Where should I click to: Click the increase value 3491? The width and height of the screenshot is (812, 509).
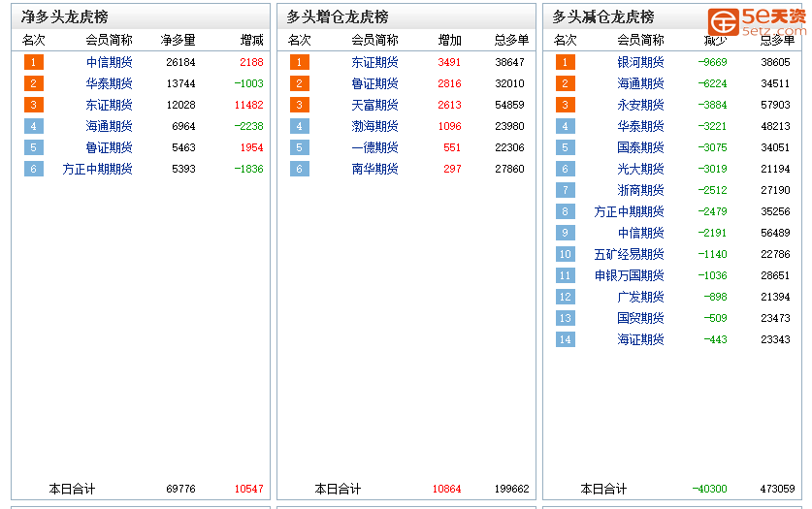coord(449,63)
